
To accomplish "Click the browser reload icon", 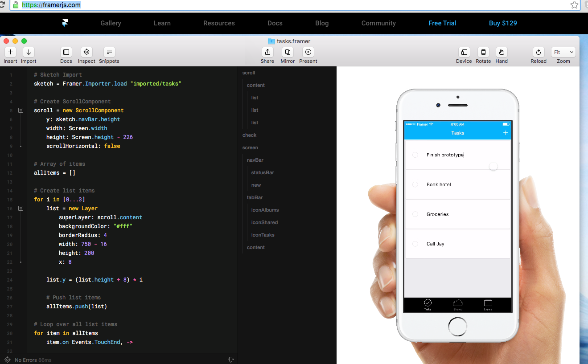I will click(2, 5).
